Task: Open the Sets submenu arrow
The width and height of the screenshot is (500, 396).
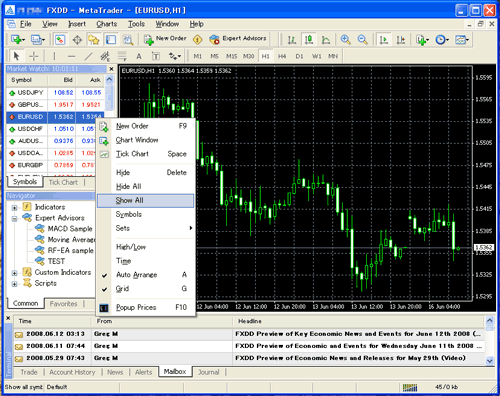Action: [x=191, y=228]
